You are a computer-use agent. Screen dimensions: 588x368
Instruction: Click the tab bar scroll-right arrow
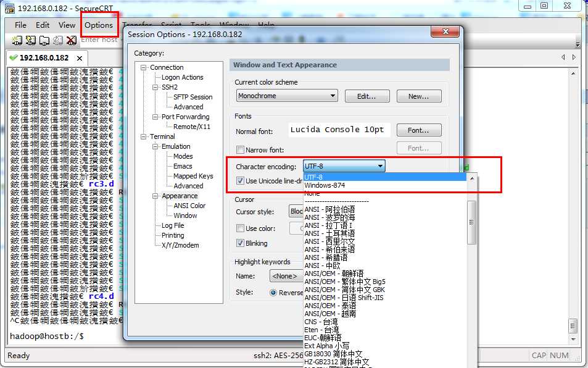(574, 57)
